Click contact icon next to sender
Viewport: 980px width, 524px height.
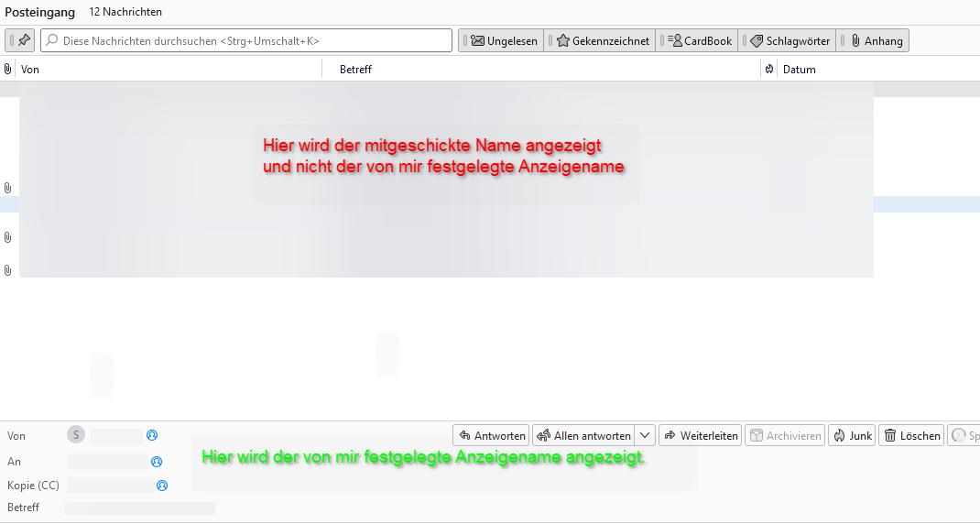pyautogui.click(x=152, y=435)
